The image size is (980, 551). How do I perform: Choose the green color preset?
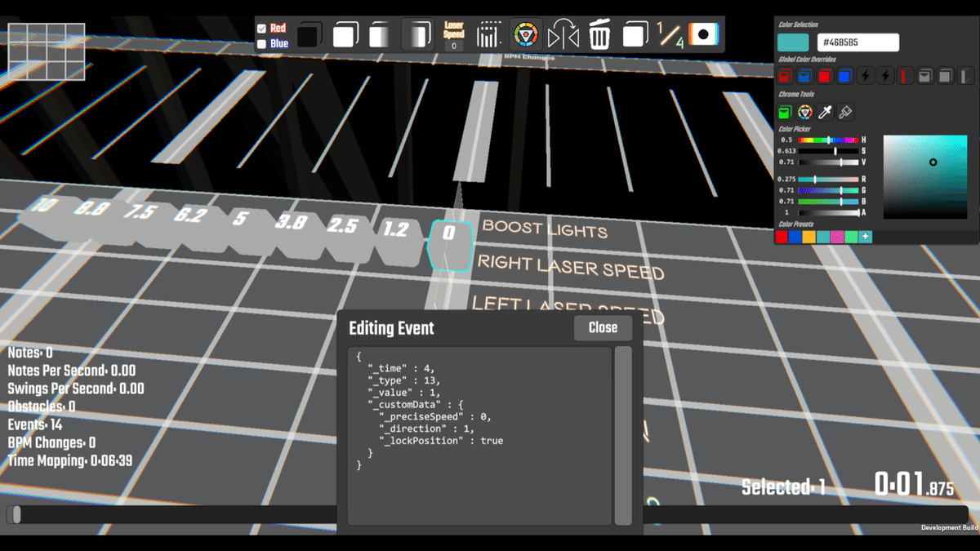point(851,237)
